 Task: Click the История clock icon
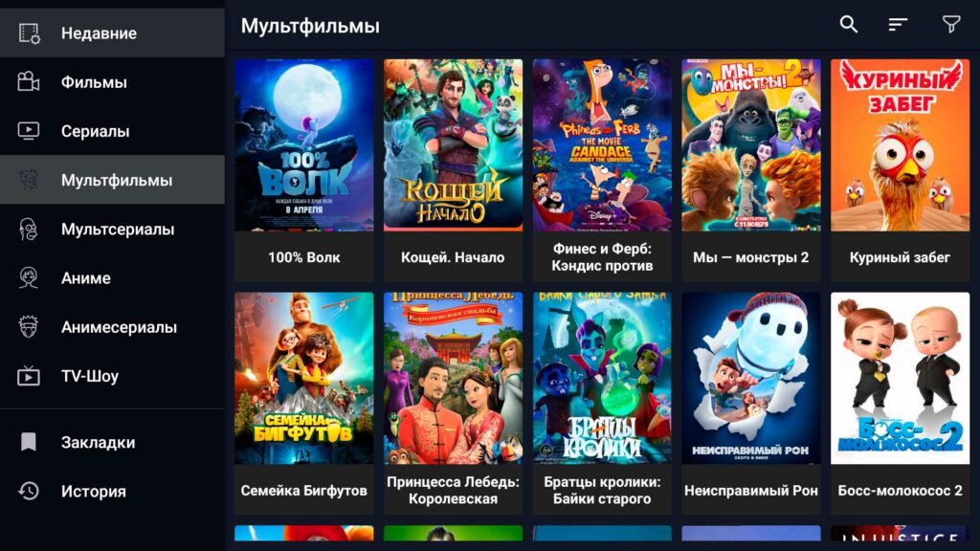tap(29, 491)
